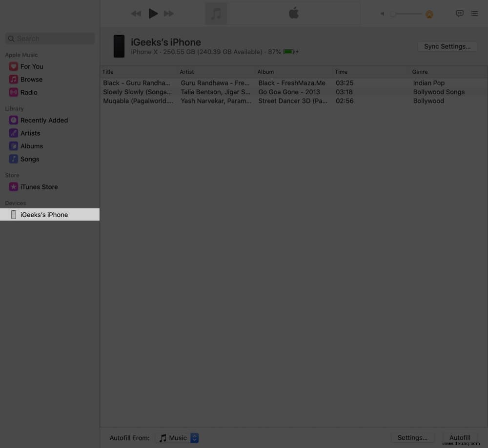Click the battery status icon
This screenshot has height=448, width=488.
289,52
